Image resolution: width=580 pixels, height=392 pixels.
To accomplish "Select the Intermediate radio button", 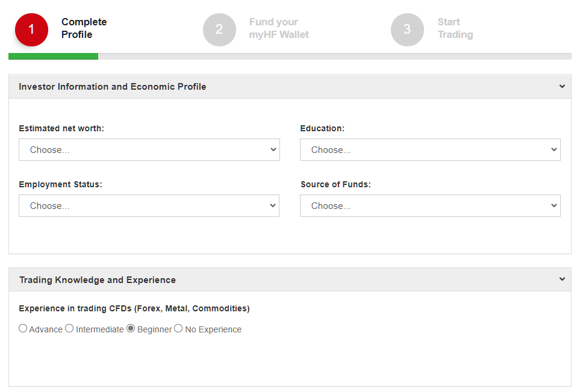I will point(69,328).
